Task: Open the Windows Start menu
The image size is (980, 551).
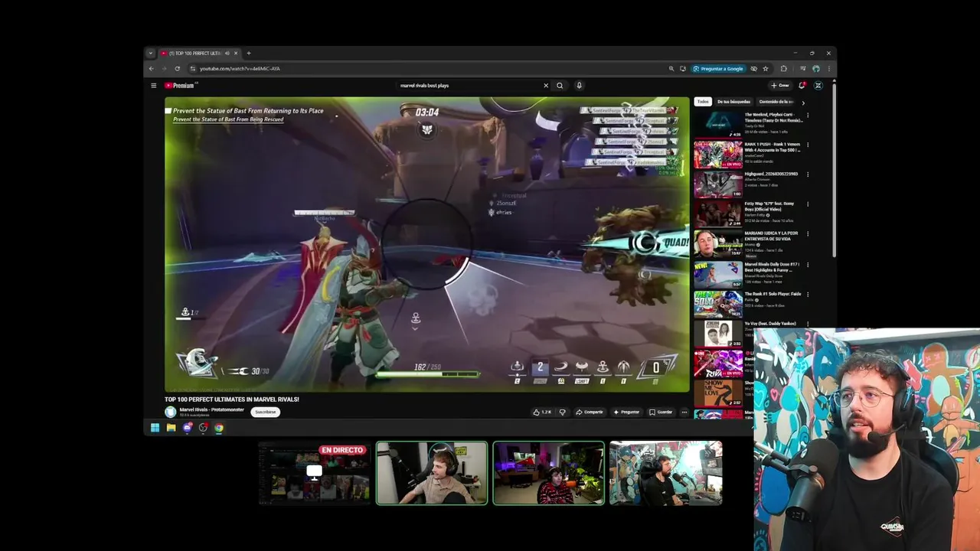Action: [x=155, y=428]
